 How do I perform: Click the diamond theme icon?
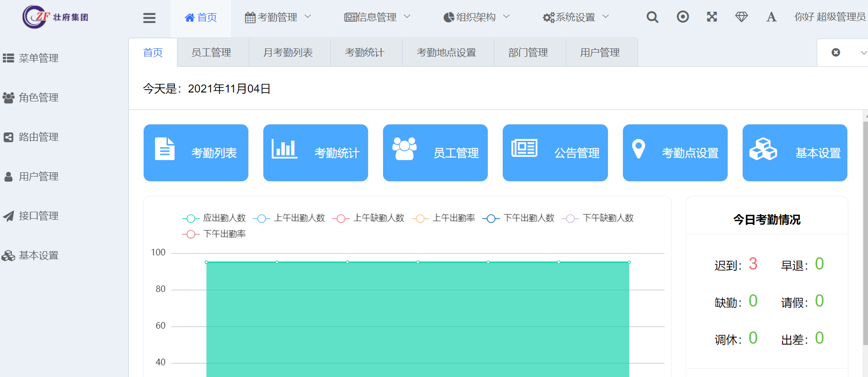click(x=741, y=17)
